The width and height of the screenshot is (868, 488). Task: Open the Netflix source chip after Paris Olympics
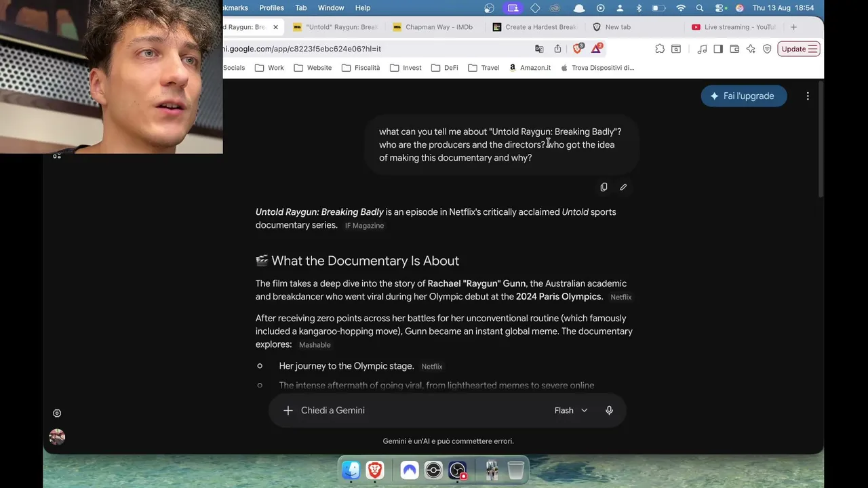[620, 298]
